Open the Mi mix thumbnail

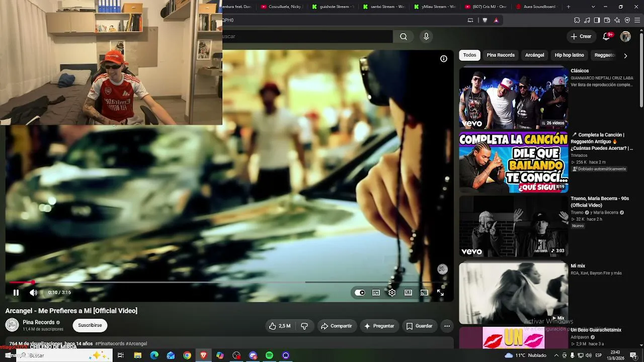tap(514, 293)
